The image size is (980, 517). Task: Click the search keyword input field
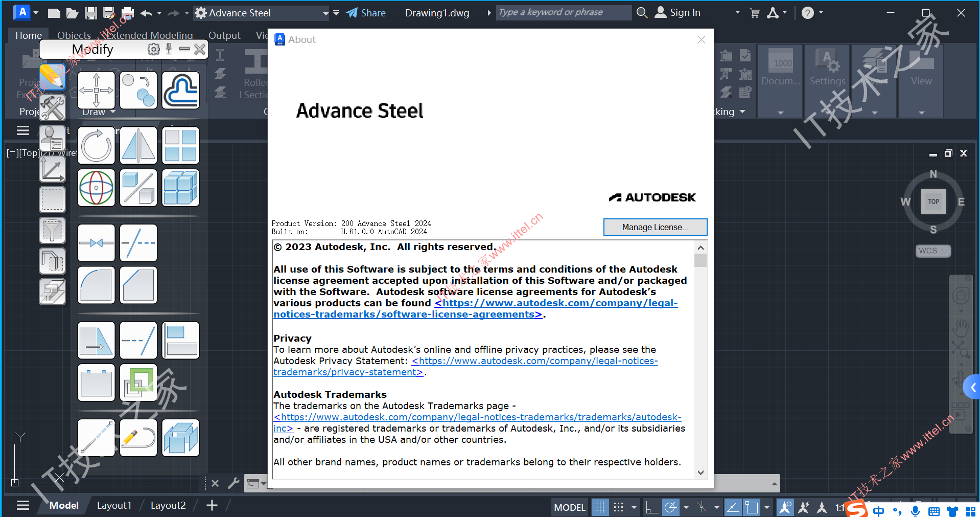[564, 12]
